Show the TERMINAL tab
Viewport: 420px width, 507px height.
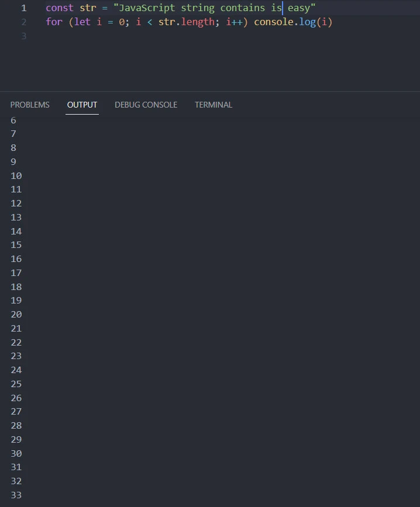214,105
